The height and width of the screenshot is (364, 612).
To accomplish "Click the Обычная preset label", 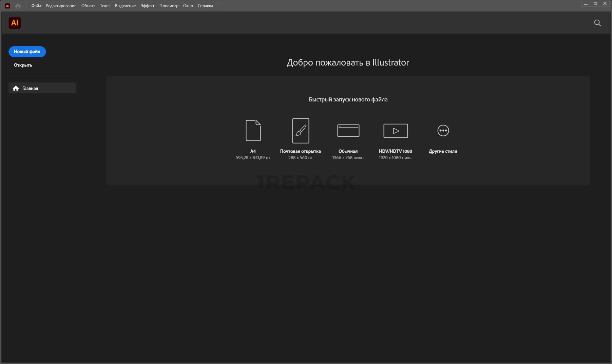I will click(x=348, y=151).
